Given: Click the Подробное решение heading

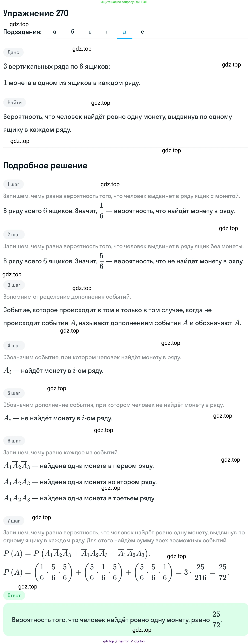Looking at the screenshot, I should (x=45, y=165).
